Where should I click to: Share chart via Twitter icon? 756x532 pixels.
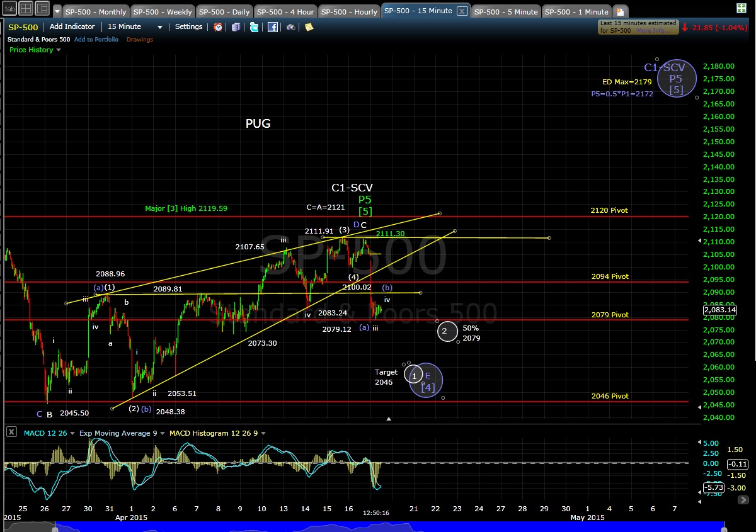pyautogui.click(x=254, y=27)
